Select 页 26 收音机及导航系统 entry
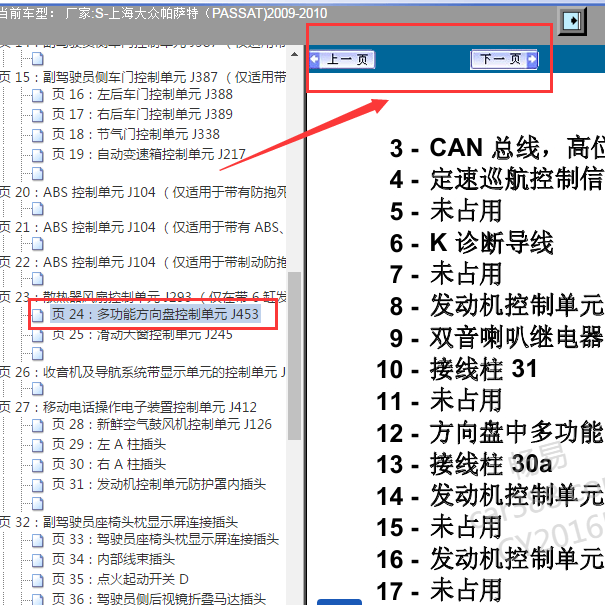This screenshot has height=605, width=605. [x=143, y=372]
